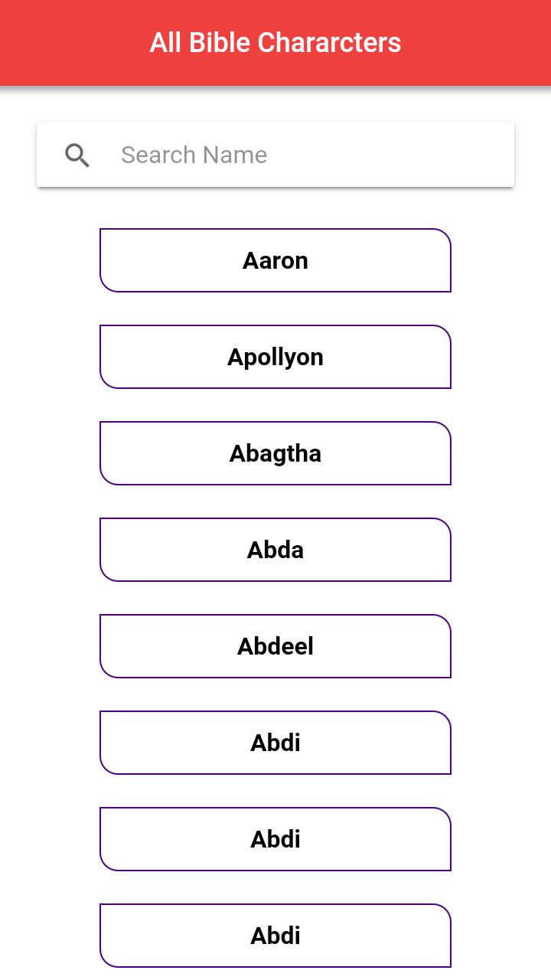This screenshot has width=551, height=980.
Task: Open the Abagtha character entry
Action: (275, 453)
